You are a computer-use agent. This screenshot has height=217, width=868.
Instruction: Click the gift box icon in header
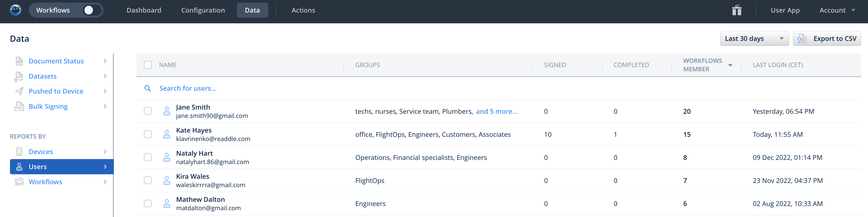[737, 10]
